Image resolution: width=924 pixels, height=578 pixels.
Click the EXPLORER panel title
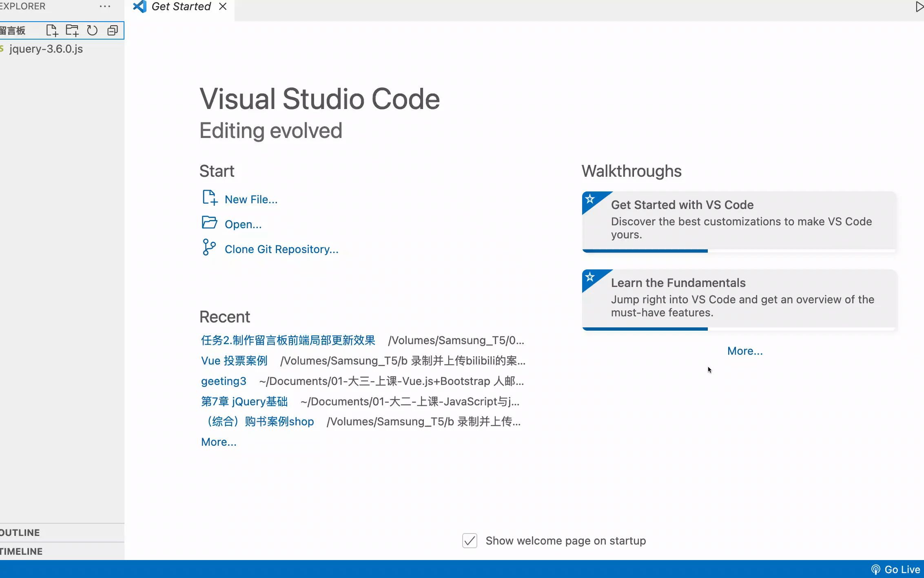tap(23, 6)
